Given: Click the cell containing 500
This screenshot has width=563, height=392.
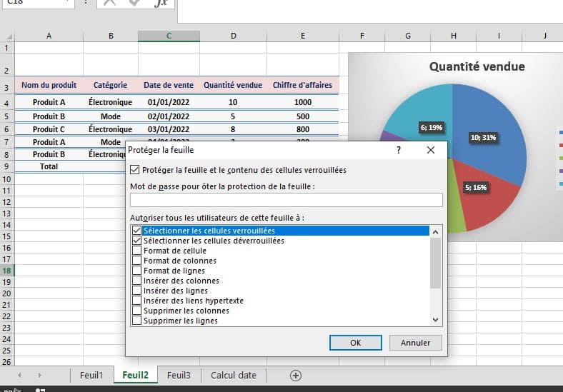Looking at the screenshot, I should [303, 116].
